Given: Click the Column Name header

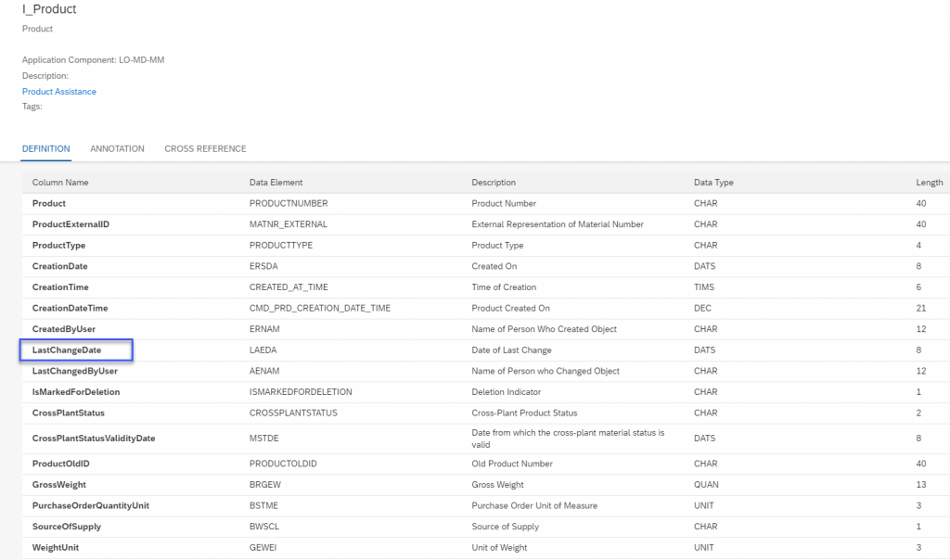Looking at the screenshot, I should click(x=60, y=183).
